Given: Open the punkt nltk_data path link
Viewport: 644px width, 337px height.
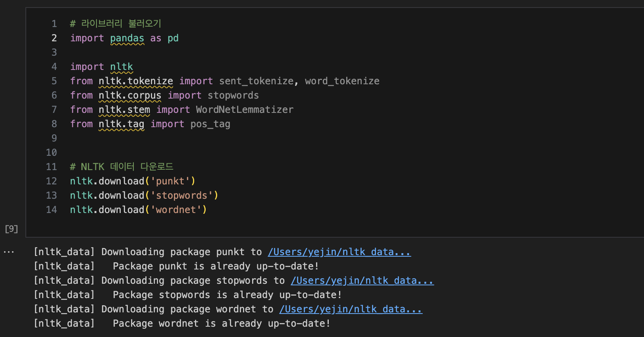Looking at the screenshot, I should tap(339, 252).
